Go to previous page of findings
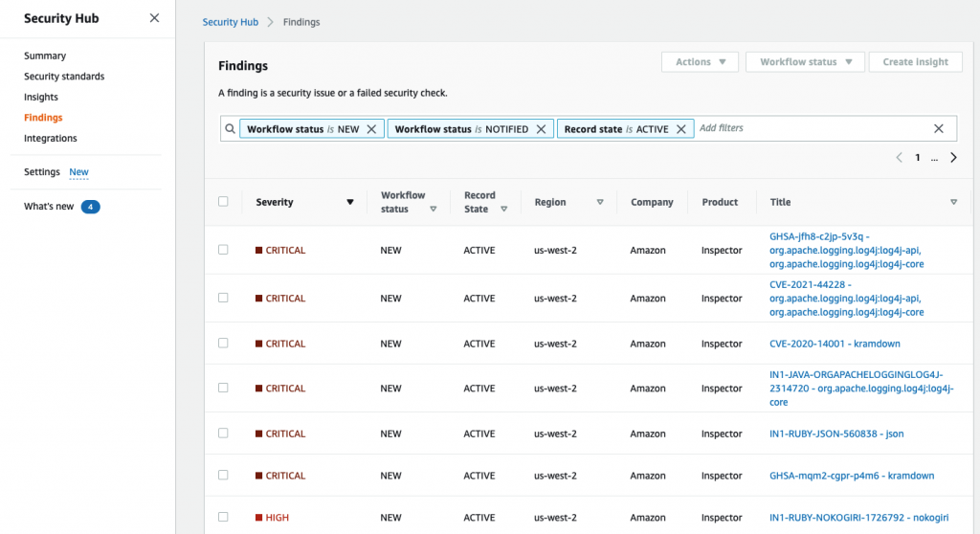The width and height of the screenshot is (980, 534). [900, 158]
